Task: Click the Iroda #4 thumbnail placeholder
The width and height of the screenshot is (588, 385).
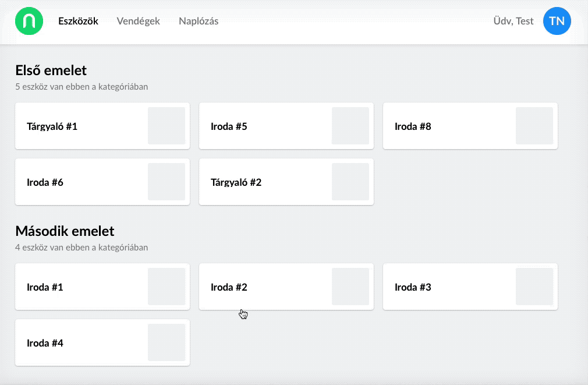Action: pos(167,342)
